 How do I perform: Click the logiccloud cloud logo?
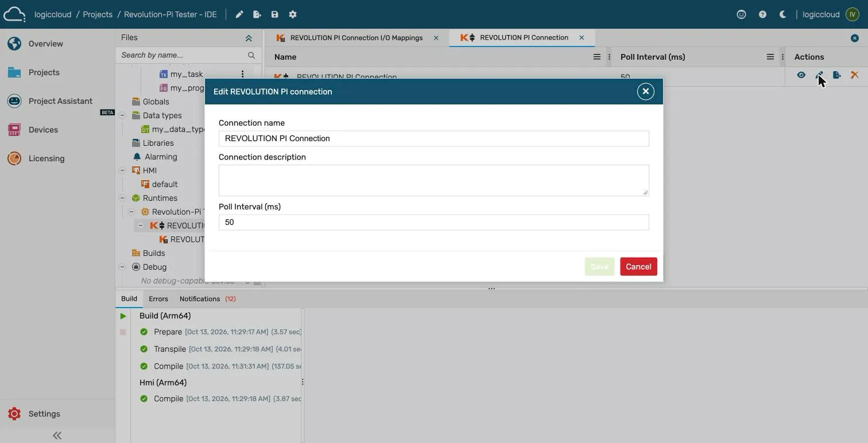(14, 14)
